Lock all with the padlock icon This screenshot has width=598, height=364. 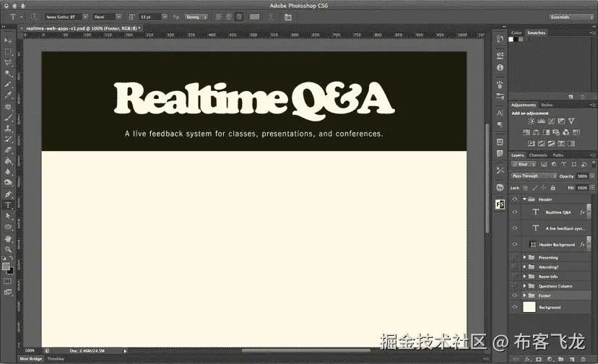(552, 188)
